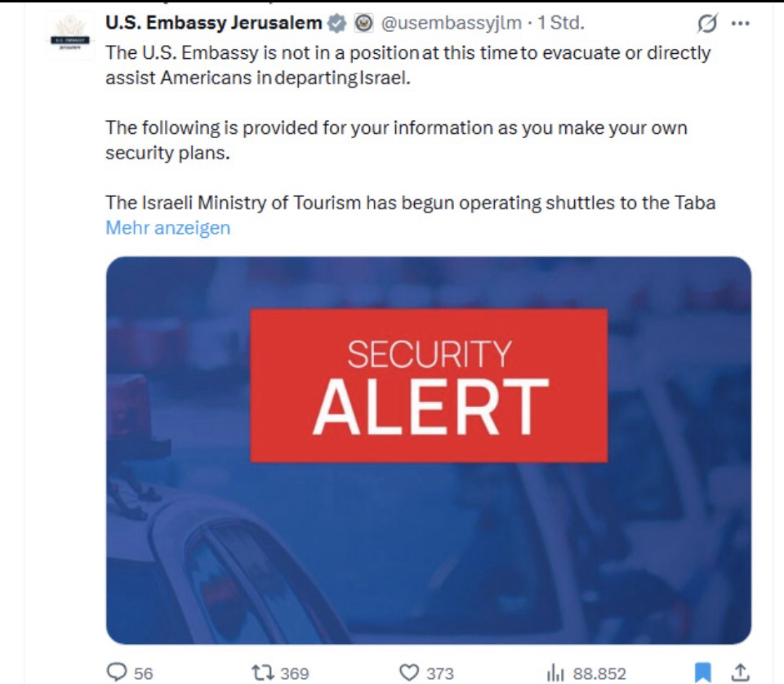Open the Security Alert image
The image size is (784, 684).
428,449
